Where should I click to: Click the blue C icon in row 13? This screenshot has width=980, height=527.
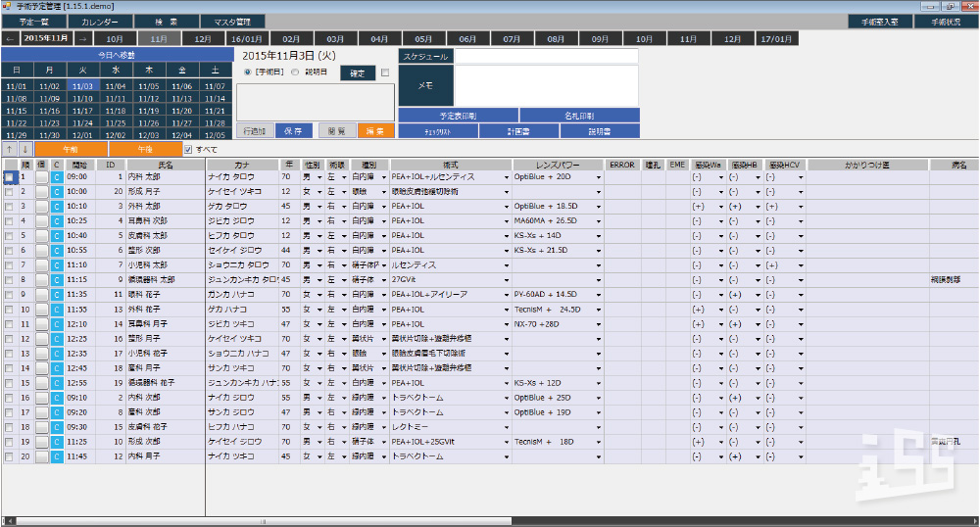56,354
